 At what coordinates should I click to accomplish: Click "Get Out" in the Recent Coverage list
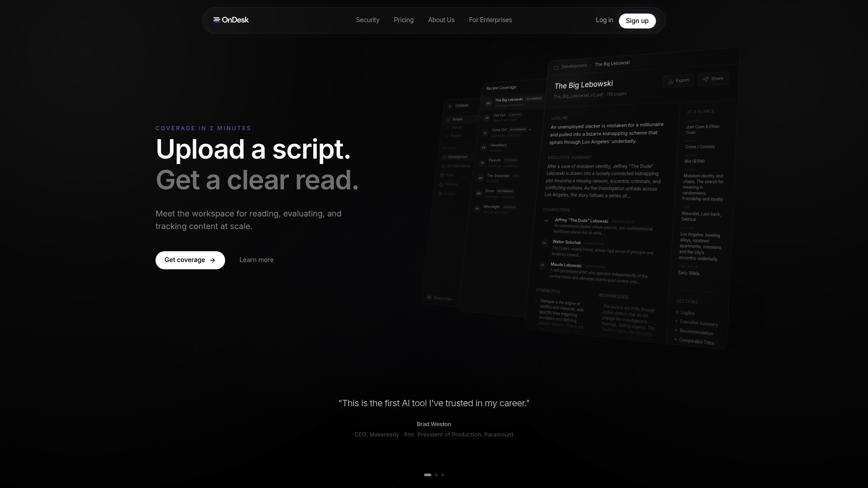[500, 115]
